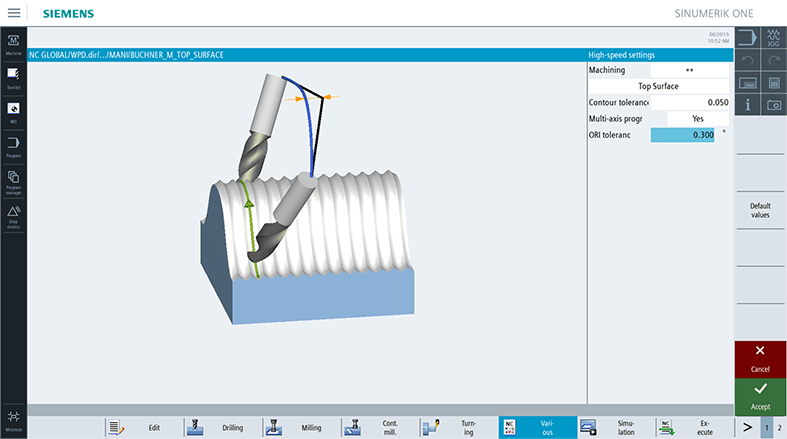This screenshot has width=787, height=439.
Task: Open the Milling softkey tab
Action: [x=300, y=427]
